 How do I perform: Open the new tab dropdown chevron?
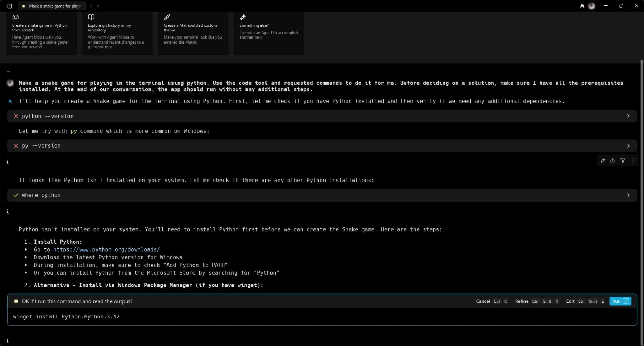click(97, 6)
